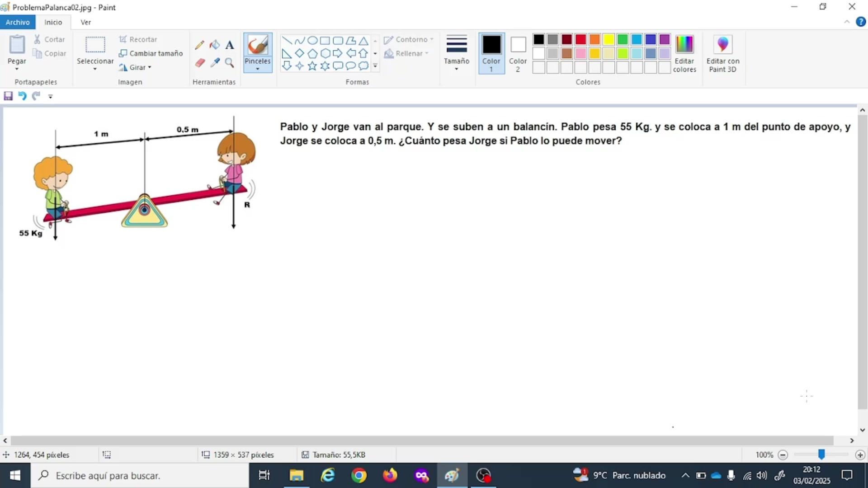Select the Text tool
Image resolution: width=868 pixels, height=488 pixels.
[230, 45]
